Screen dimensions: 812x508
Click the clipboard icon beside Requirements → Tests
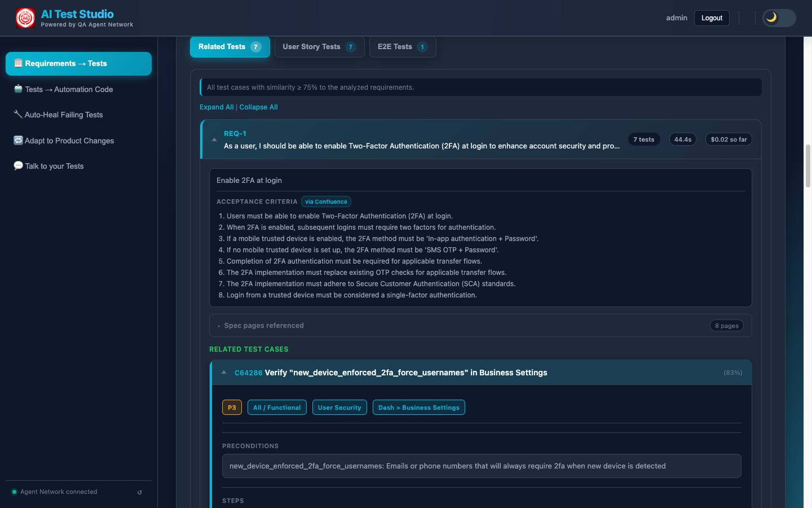[18, 63]
